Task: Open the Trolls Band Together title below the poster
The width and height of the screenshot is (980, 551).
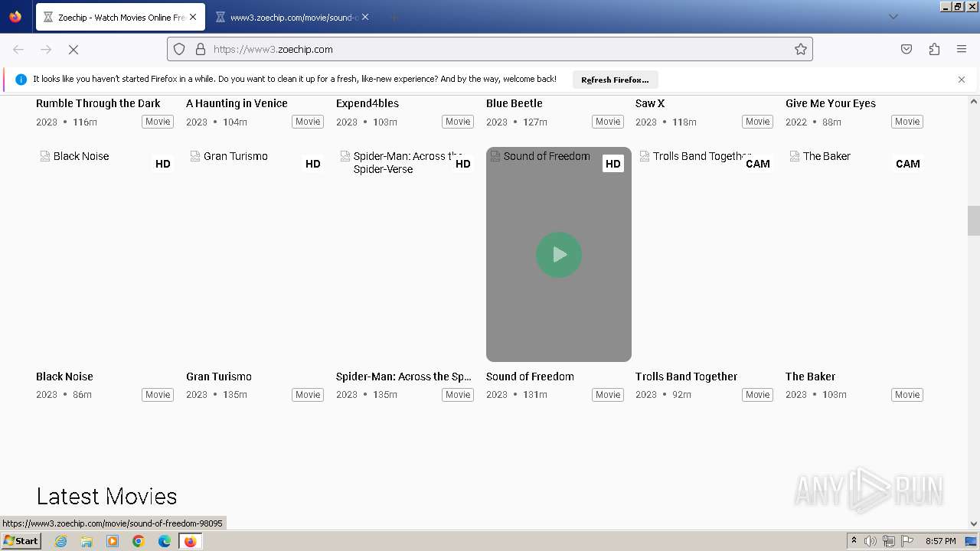Action: click(x=686, y=377)
